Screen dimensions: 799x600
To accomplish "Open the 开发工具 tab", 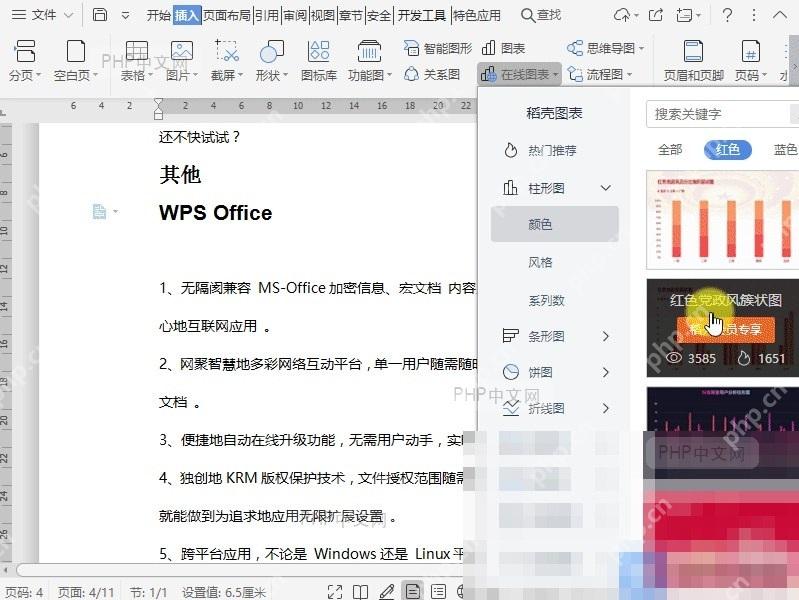I will pyautogui.click(x=421, y=16).
